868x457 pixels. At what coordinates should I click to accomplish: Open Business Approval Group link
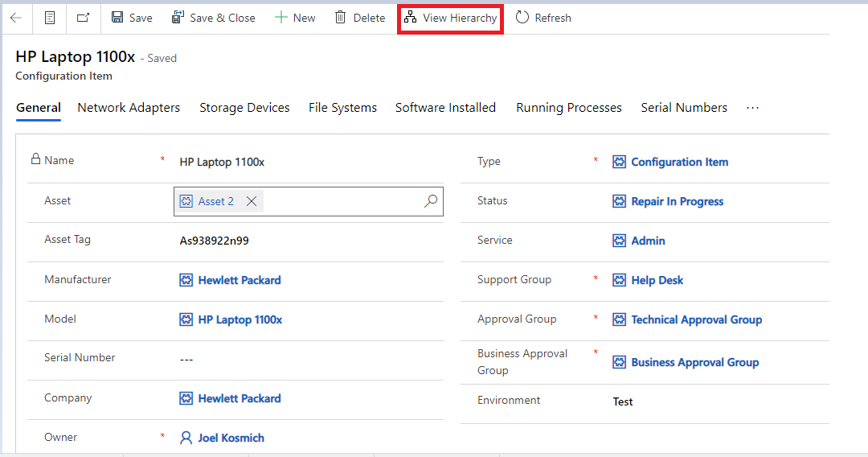pyautogui.click(x=694, y=362)
